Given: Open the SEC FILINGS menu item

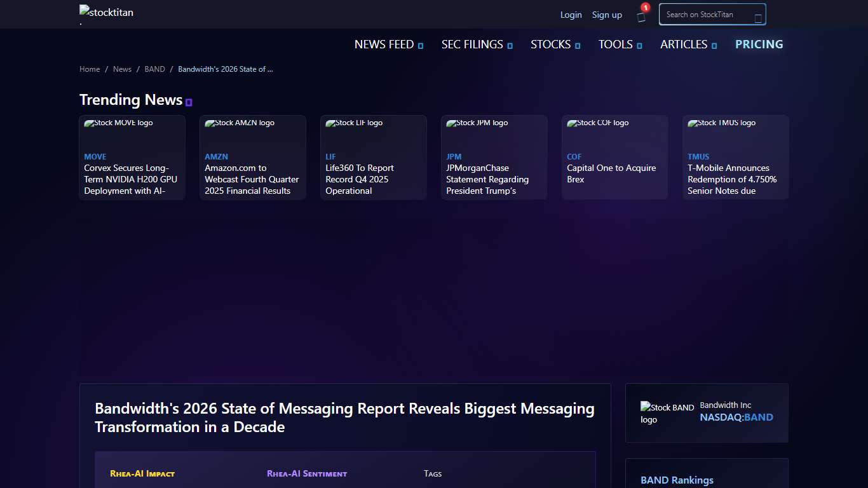Looking at the screenshot, I should 476,44.
